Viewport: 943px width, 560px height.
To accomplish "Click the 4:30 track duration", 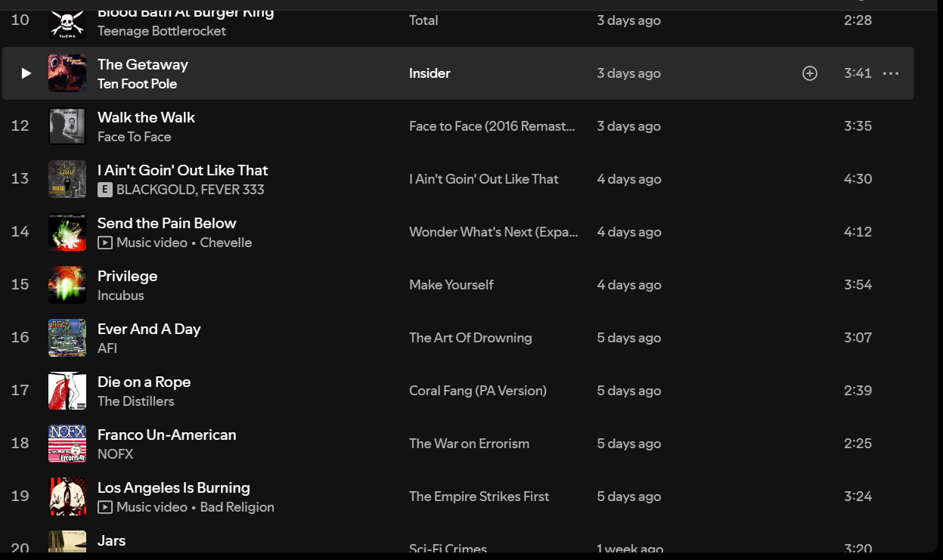I will tap(858, 179).
